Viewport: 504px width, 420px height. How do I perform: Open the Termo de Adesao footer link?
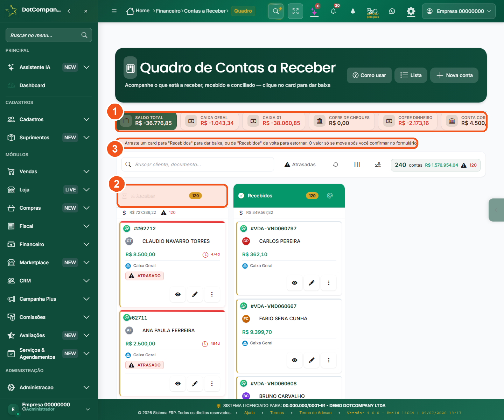point(315,413)
